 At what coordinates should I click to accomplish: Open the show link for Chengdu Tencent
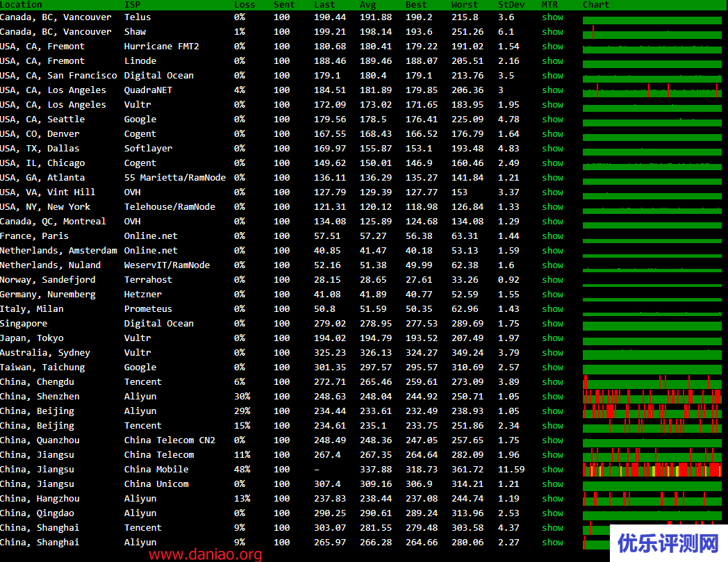(552, 382)
